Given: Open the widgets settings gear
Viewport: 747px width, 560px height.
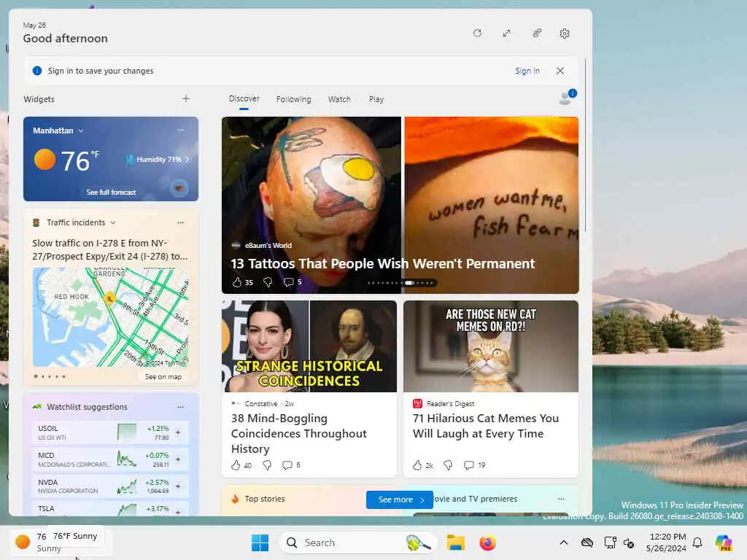Looking at the screenshot, I should (565, 34).
